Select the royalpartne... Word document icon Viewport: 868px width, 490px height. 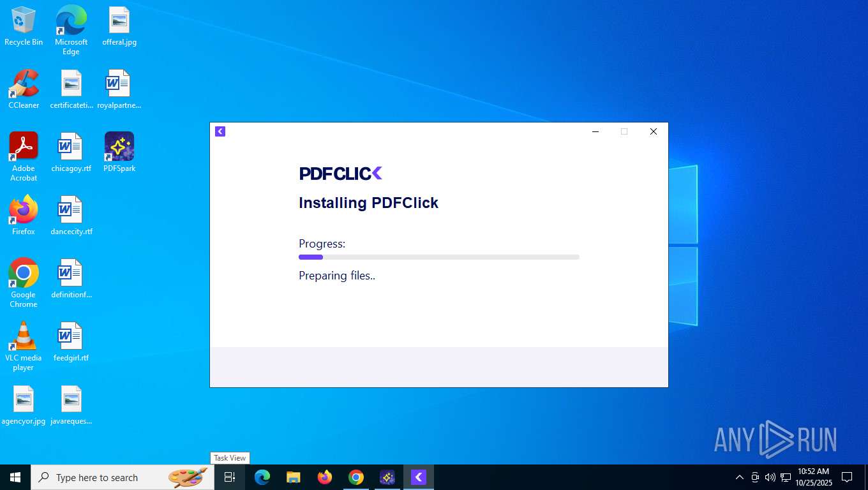click(x=119, y=89)
